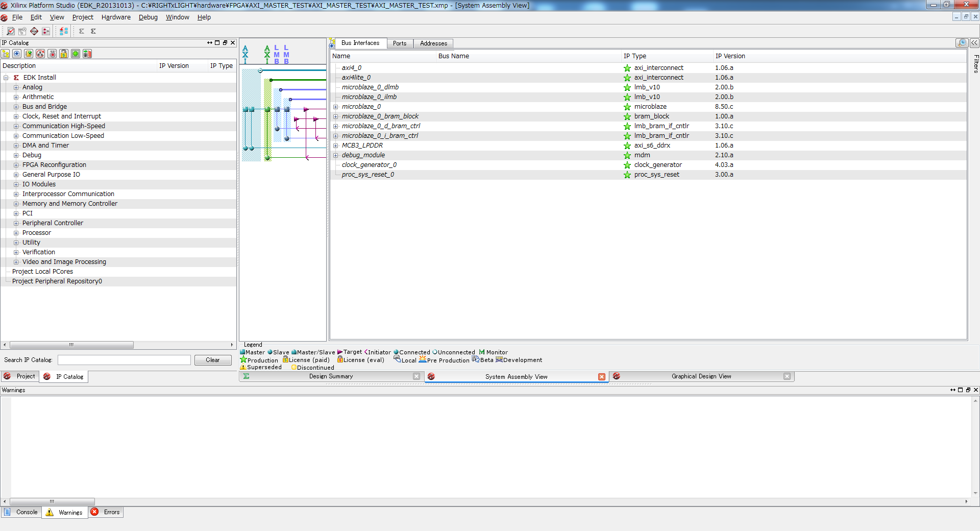Screen dimensions: 980x531
Task: Select the clock_generator_0 row
Action: [x=648, y=165]
